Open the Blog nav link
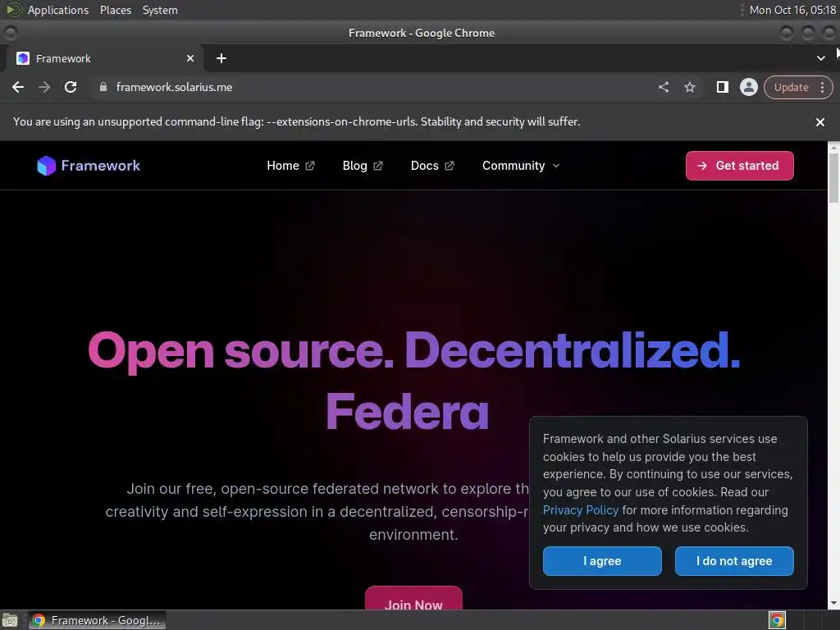Screen dimensions: 840x630 (363, 166)
